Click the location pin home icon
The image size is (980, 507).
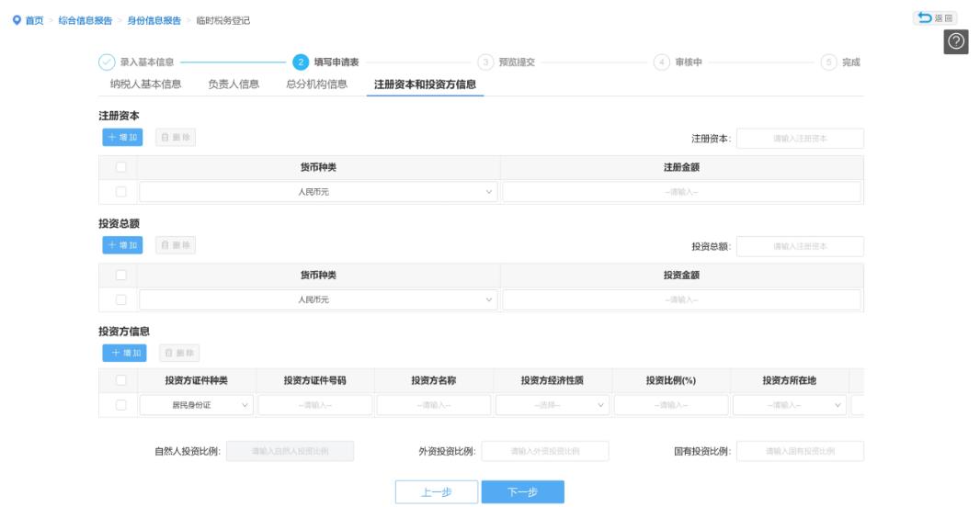click(x=14, y=20)
